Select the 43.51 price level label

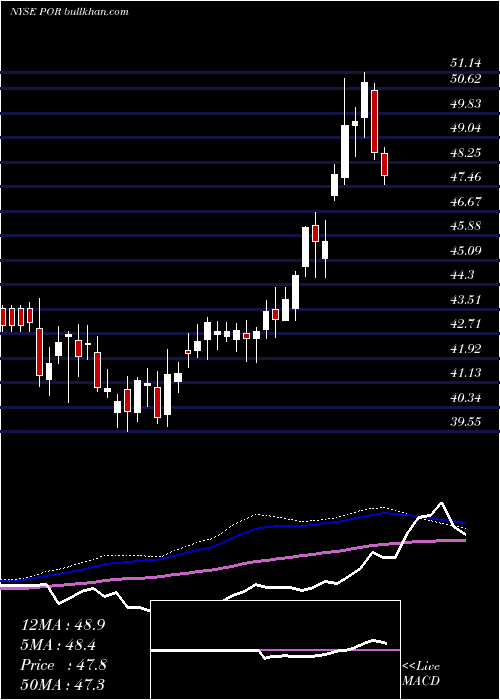click(466, 299)
